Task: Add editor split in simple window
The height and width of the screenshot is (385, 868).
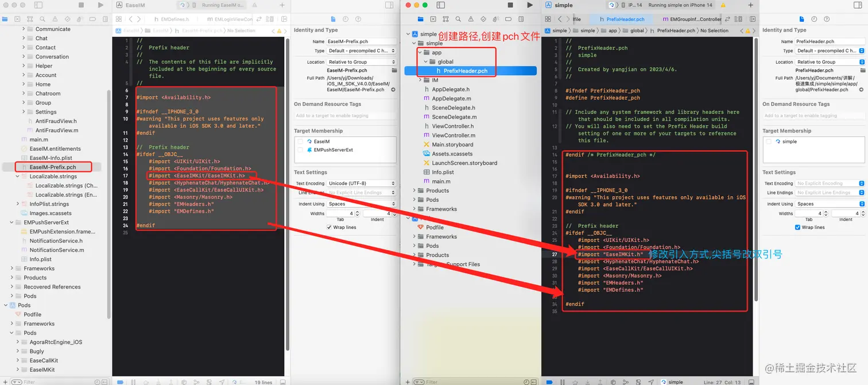Action: (751, 20)
